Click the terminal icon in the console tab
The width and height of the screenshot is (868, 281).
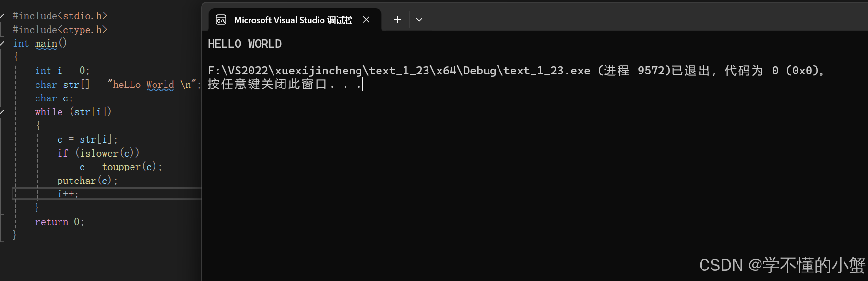pyautogui.click(x=221, y=20)
